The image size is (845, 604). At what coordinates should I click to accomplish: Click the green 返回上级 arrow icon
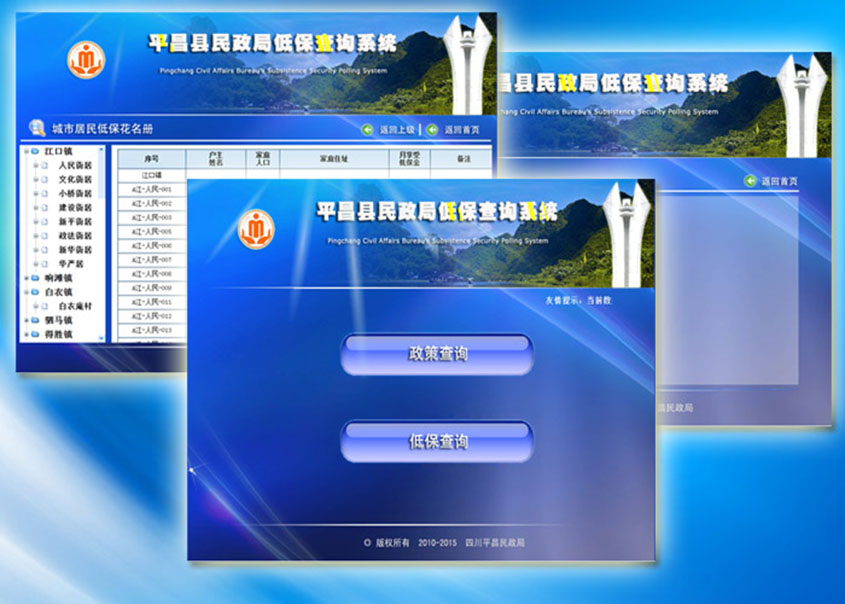[367, 129]
